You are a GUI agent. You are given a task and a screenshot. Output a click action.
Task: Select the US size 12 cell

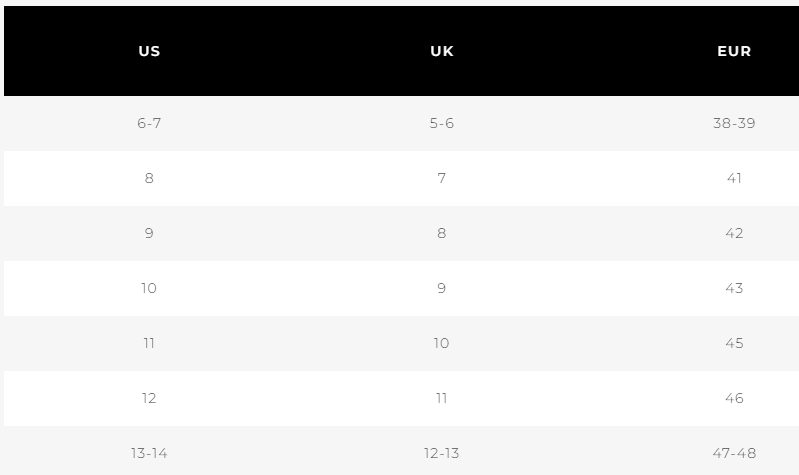coord(149,398)
